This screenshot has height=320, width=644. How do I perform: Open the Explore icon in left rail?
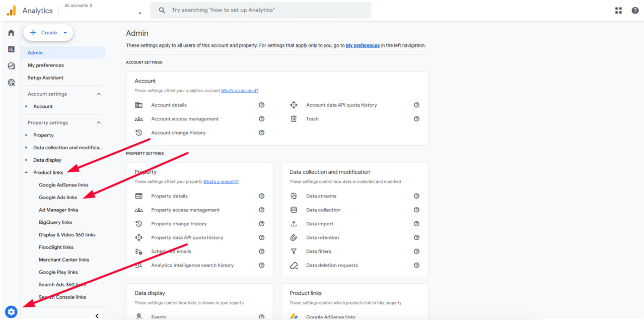click(11, 66)
